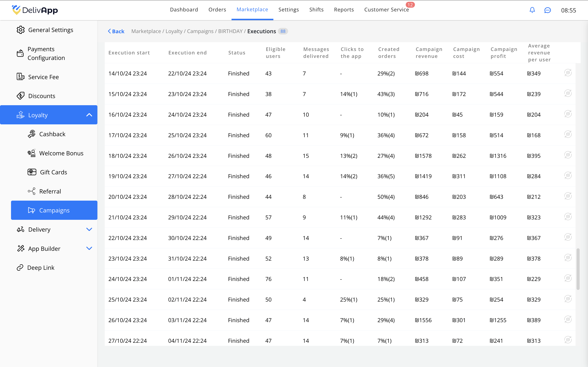This screenshot has height=367, width=588.
Task: Open Deep Link sidebar item
Action: tap(41, 268)
